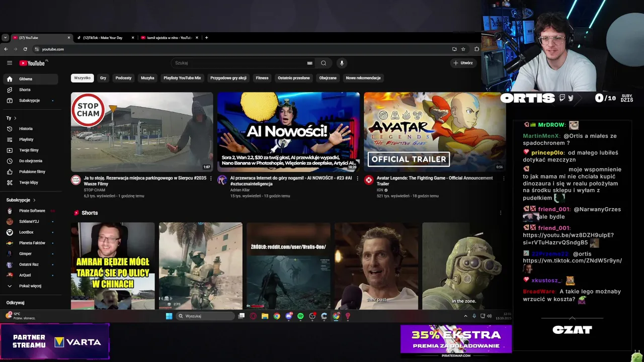Viewport: 644px width, 362px height.
Task: Open the browser extensions puzzle icon
Action: [476, 49]
